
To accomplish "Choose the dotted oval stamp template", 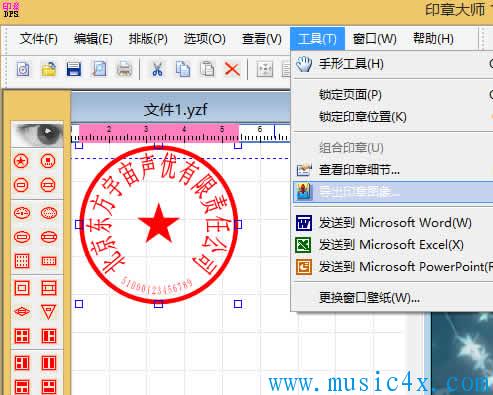I will coord(49,213).
